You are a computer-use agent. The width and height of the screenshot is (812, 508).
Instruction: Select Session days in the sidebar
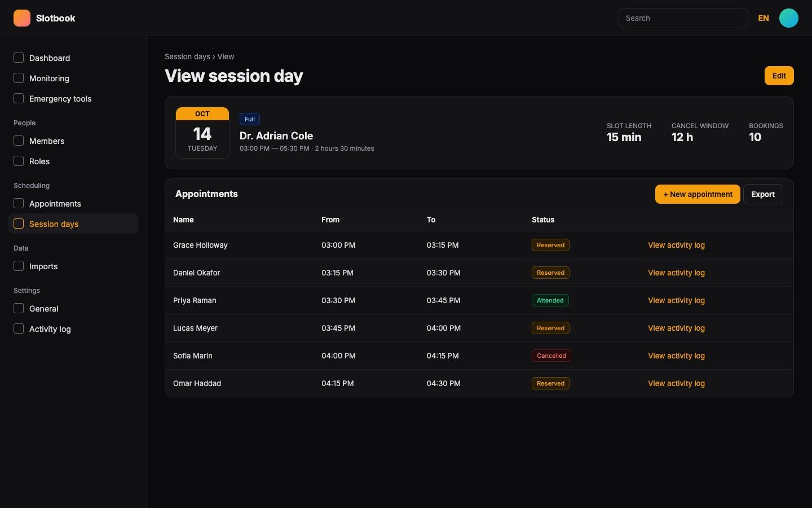[x=73, y=224]
